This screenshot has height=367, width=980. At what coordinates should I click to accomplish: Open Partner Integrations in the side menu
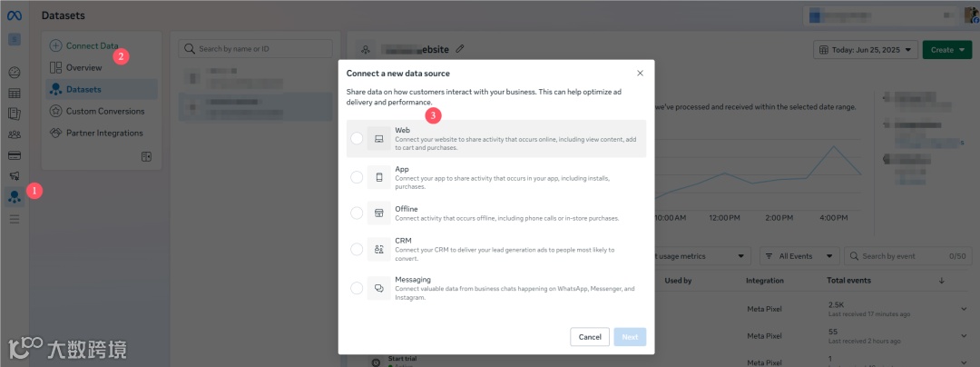coord(103,133)
